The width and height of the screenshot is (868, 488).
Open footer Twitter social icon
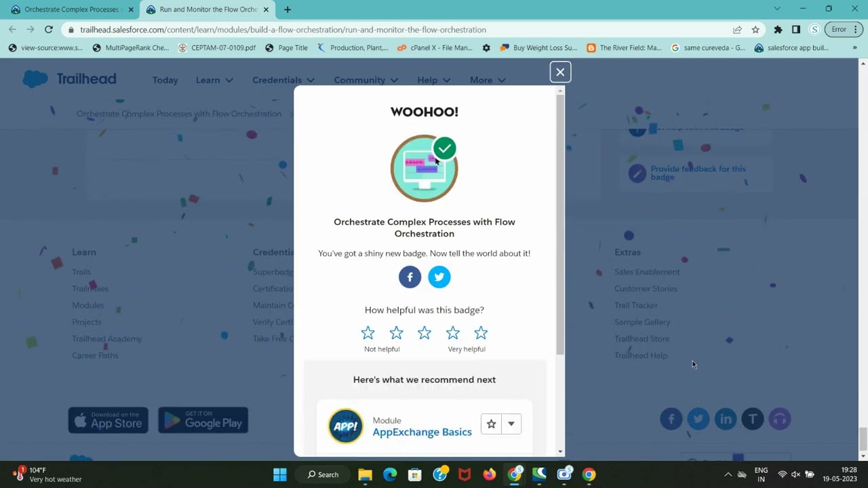coord(698,419)
